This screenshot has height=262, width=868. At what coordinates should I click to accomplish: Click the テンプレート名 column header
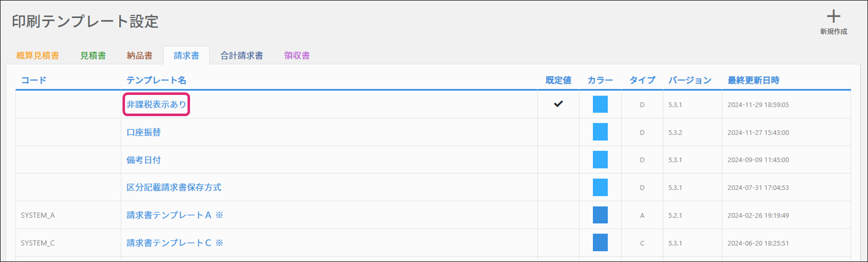156,80
